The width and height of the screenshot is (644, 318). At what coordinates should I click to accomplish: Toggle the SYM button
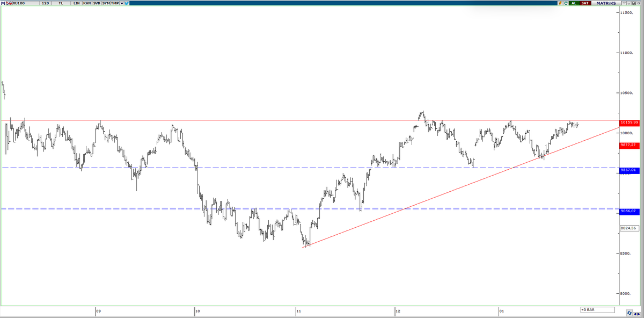coord(106,3)
